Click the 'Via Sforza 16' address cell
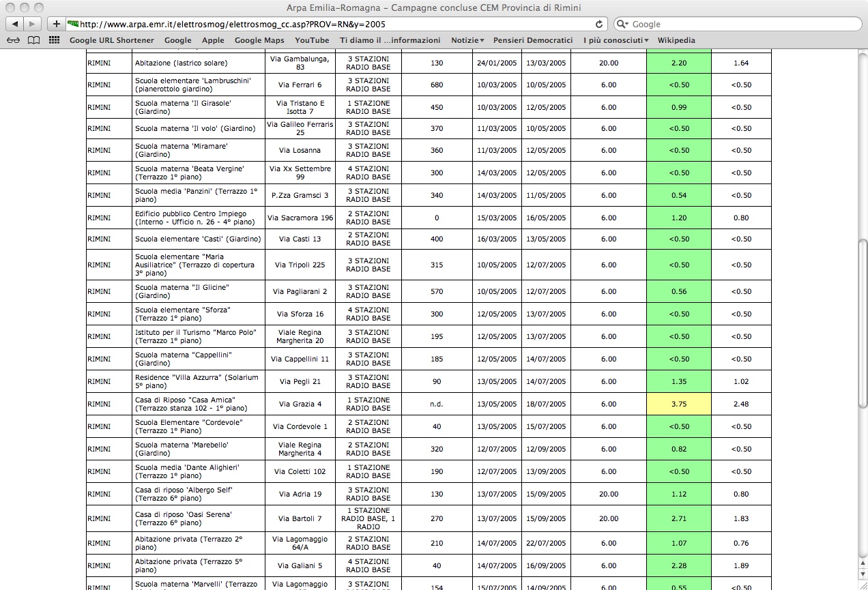Viewport: 868px width, 590px height. tap(300, 314)
